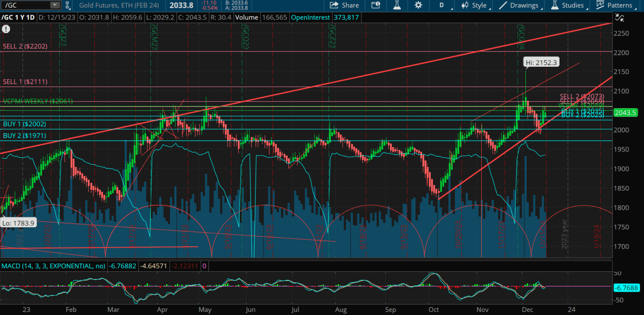Click the BUY 1 ($2002) level label
This screenshot has width=644, height=315.
coord(25,124)
